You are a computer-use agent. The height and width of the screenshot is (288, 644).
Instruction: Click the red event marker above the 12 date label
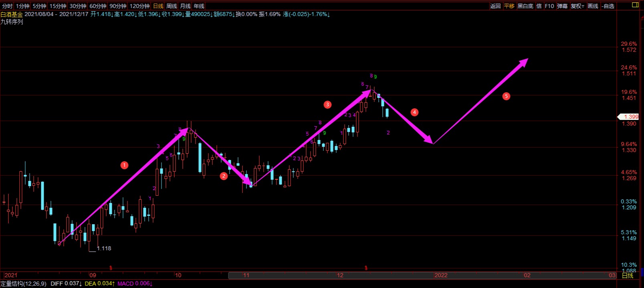click(366, 268)
